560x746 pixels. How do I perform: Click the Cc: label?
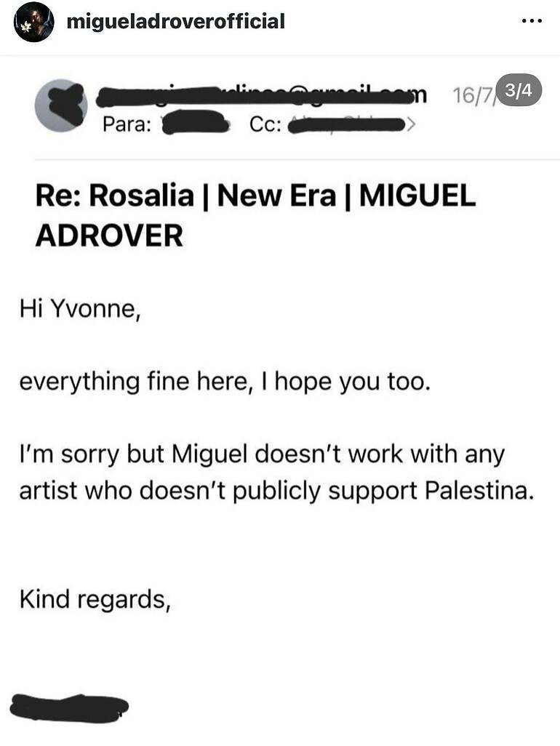click(x=265, y=125)
